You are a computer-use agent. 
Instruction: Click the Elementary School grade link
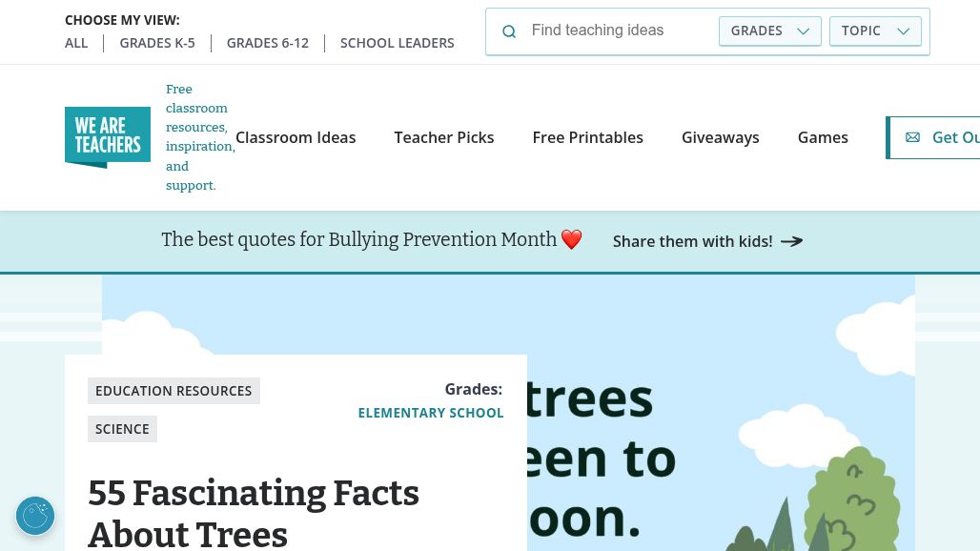tap(431, 413)
